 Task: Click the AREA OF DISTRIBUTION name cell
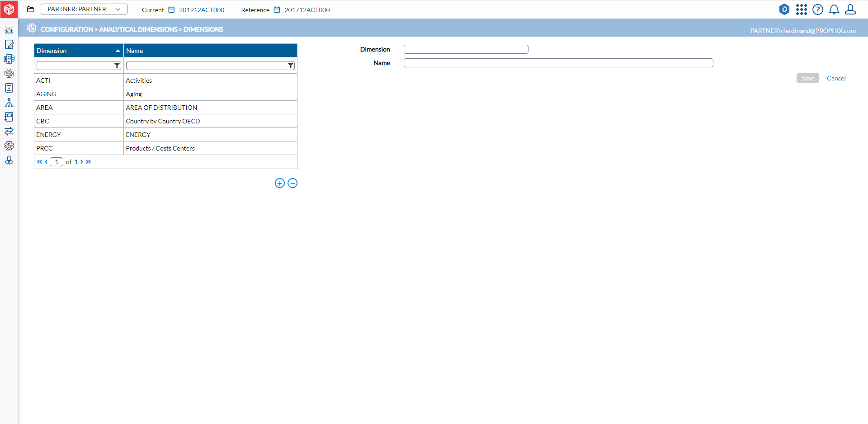[x=210, y=108]
